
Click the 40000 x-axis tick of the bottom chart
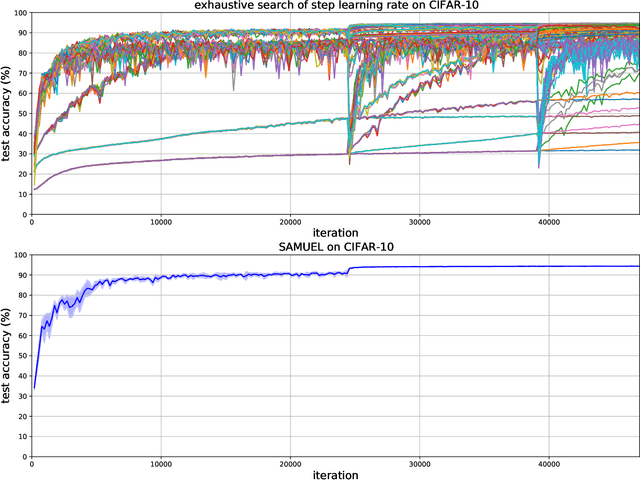tap(548, 461)
